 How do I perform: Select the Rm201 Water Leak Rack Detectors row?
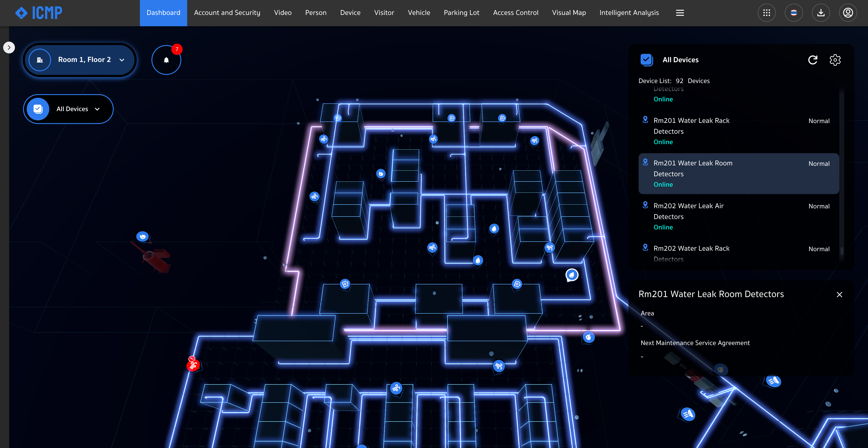point(739,131)
